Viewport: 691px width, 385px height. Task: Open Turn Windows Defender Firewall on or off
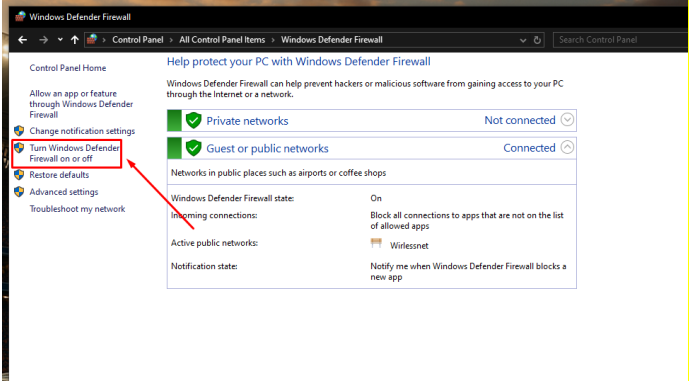tap(74, 153)
